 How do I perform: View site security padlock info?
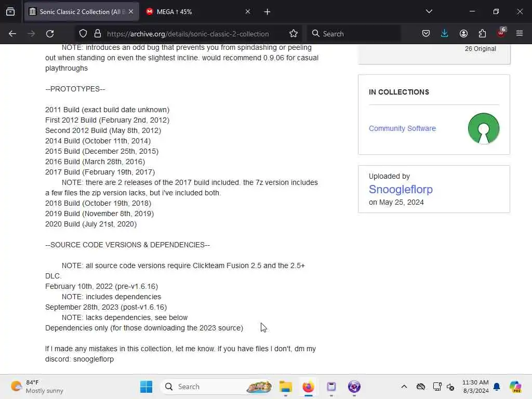coord(98,34)
